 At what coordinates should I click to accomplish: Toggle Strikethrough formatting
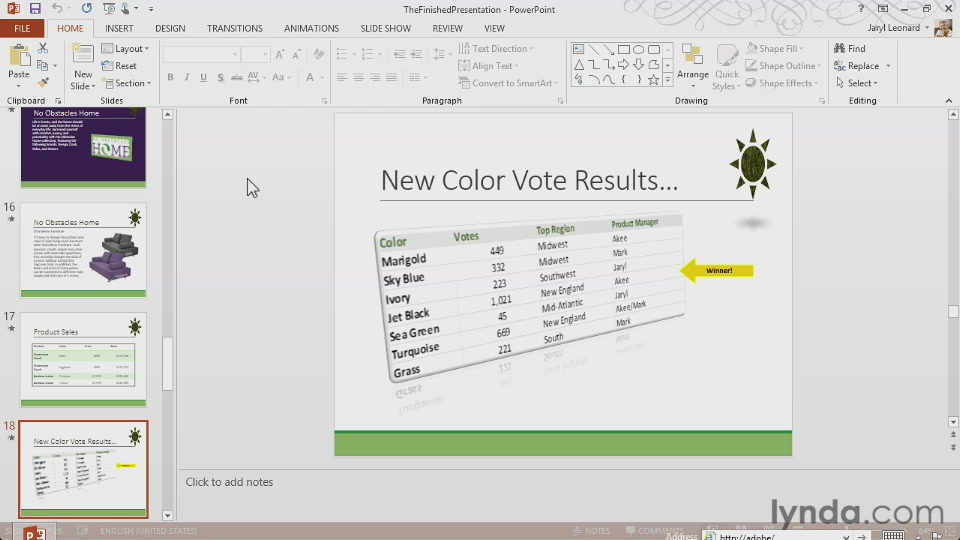click(x=237, y=77)
